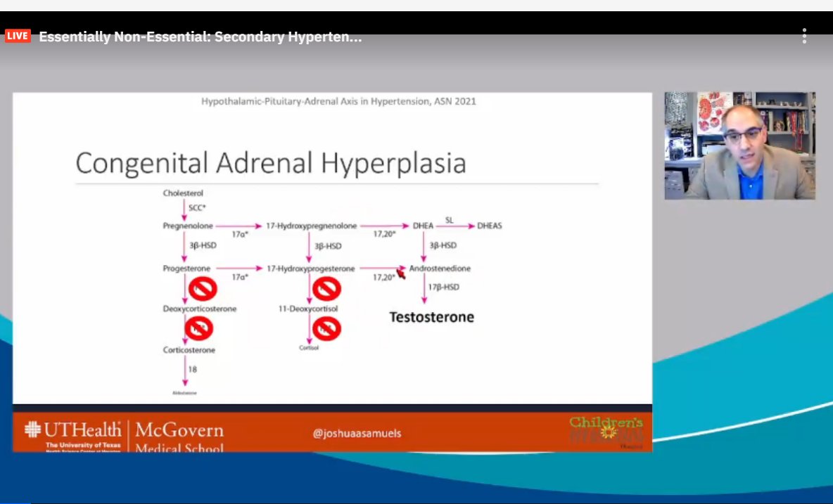
Task: Click the 'DHEAS' label
Action: (x=489, y=226)
